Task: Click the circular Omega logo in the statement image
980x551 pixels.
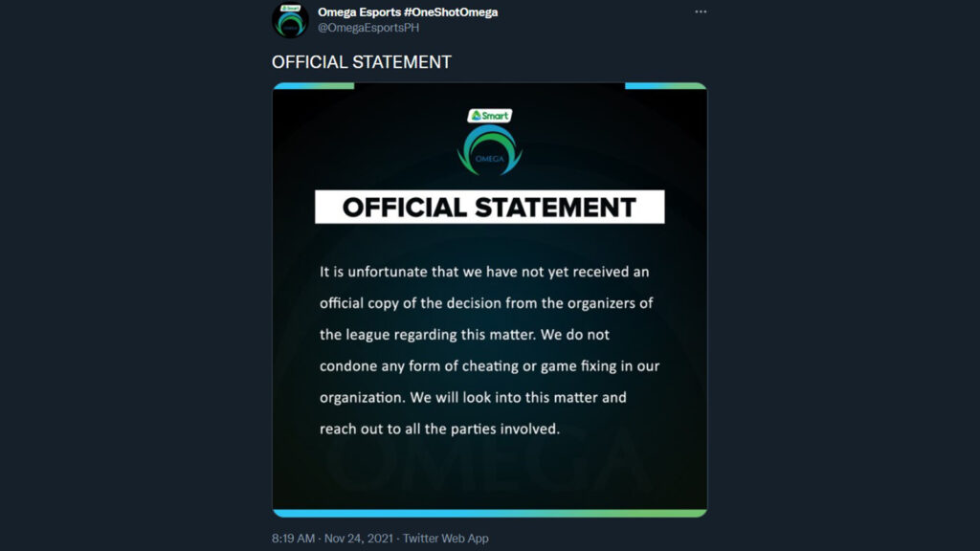Action: (x=489, y=150)
